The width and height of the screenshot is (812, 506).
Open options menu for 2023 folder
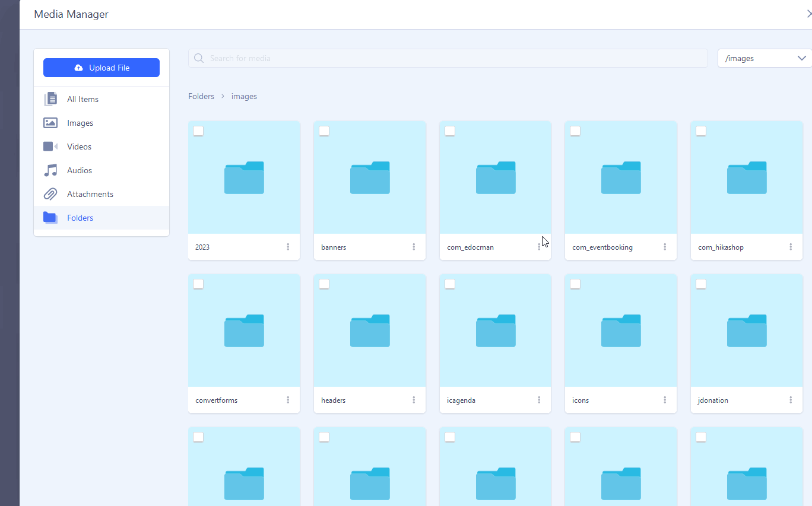pos(288,247)
